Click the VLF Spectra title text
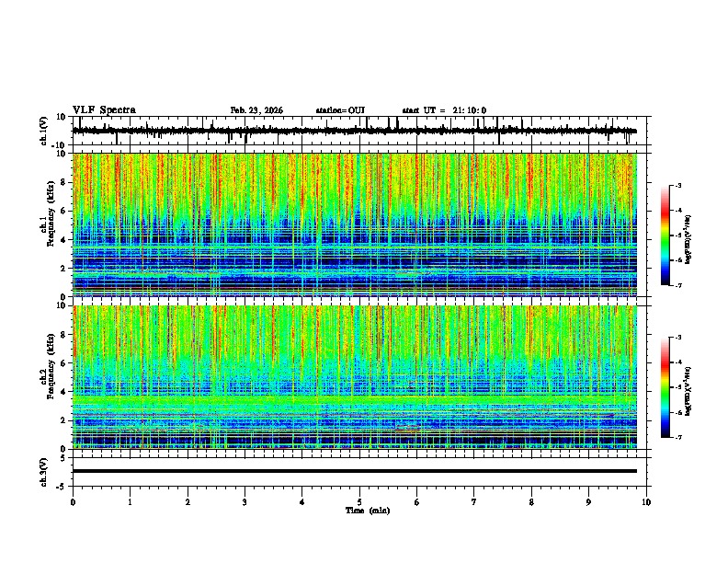728x563 pixels. click(104, 110)
